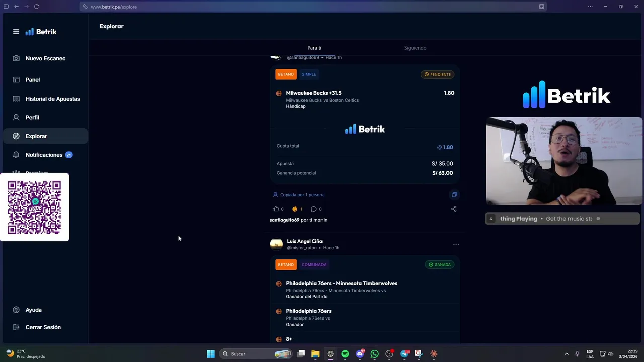644x362 pixels.
Task: Show hidden system tray icons
Action: point(566,354)
